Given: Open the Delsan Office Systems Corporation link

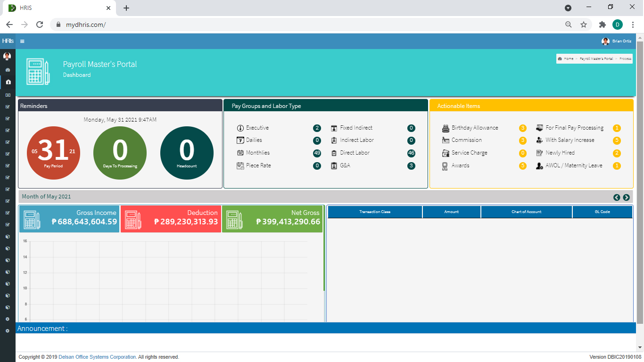Looking at the screenshot, I should coord(97,357).
